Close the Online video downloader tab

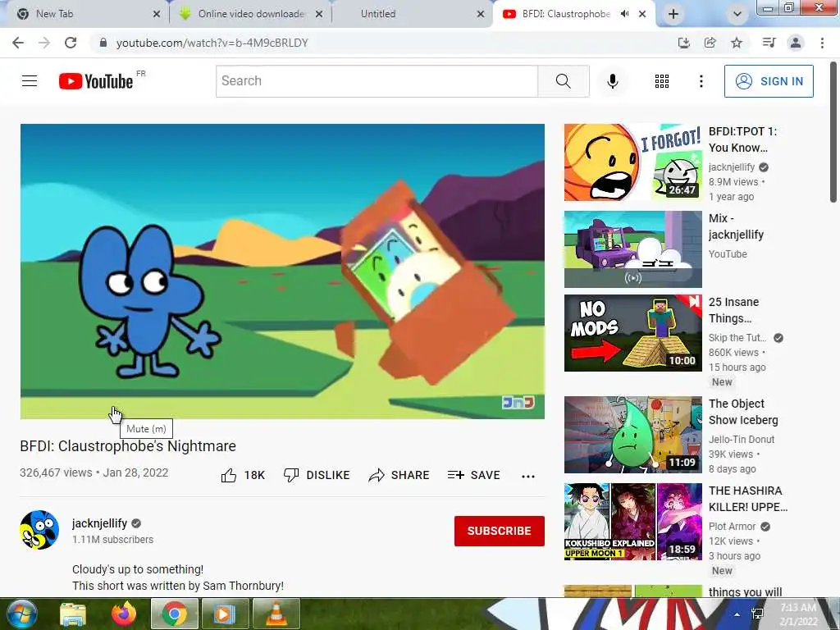coord(319,14)
